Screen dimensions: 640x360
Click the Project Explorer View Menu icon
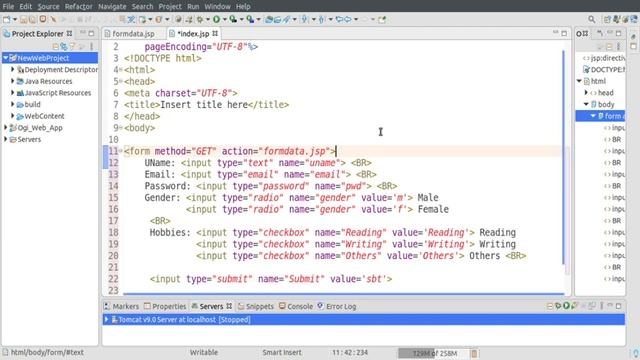coord(92,46)
